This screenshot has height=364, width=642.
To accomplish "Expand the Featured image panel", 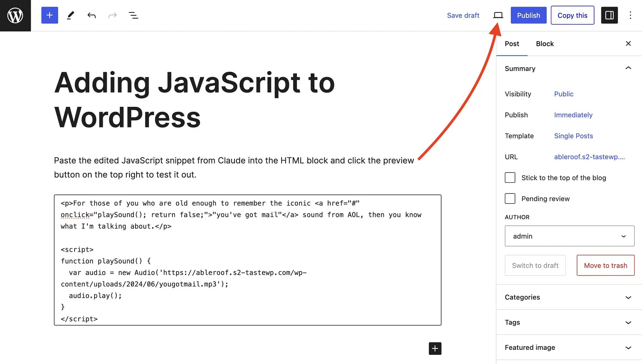I will pos(569,347).
